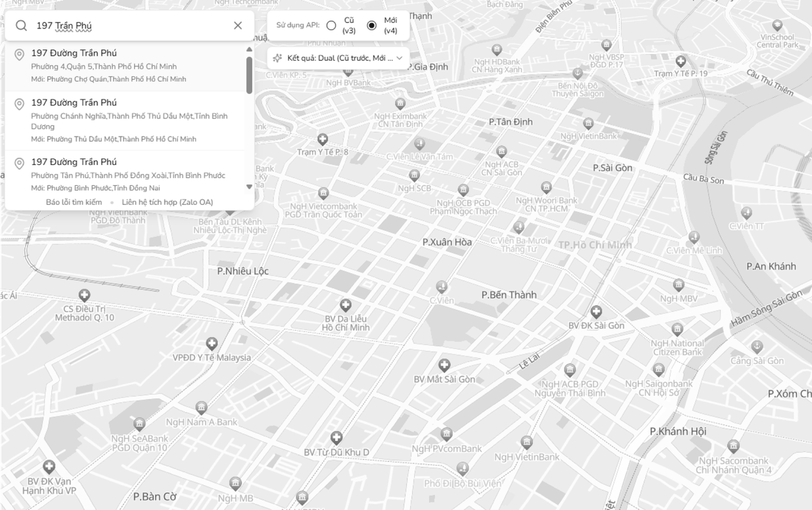Image resolution: width=812 pixels, height=510 pixels.
Task: Click the scroll-up arrow of results list
Action: [x=250, y=49]
